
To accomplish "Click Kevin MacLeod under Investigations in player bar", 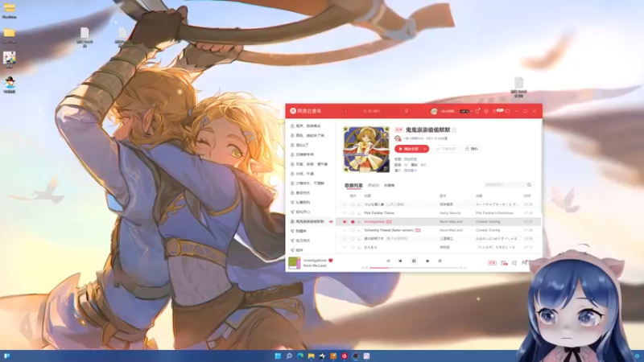I will (315, 266).
